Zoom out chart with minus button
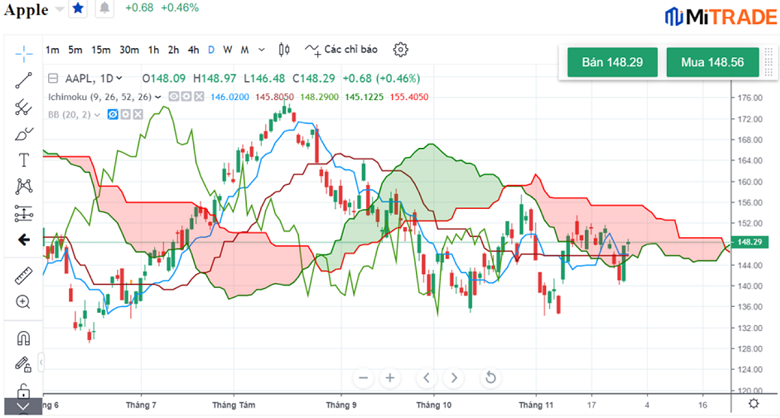The height and width of the screenshot is (418, 780). 363,378
